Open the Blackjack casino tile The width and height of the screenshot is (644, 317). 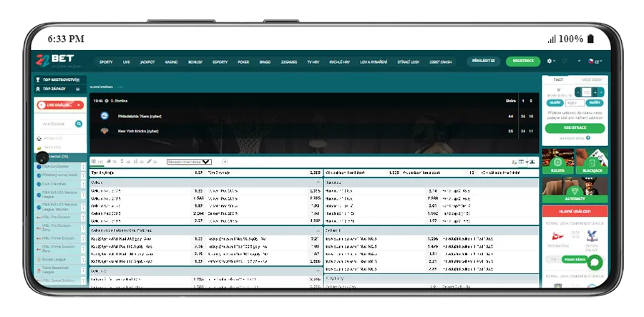(x=591, y=162)
